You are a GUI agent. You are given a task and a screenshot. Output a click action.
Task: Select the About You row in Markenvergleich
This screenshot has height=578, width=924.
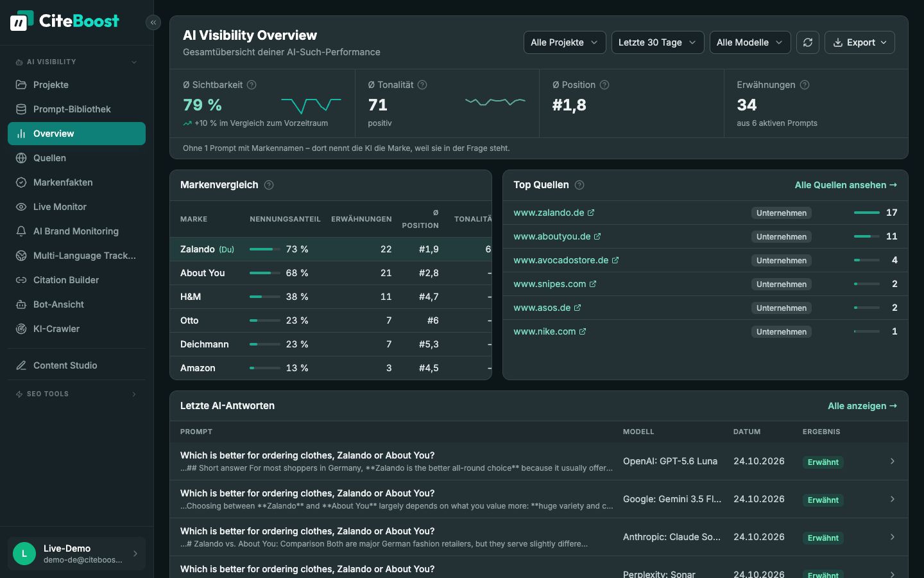tap(330, 273)
